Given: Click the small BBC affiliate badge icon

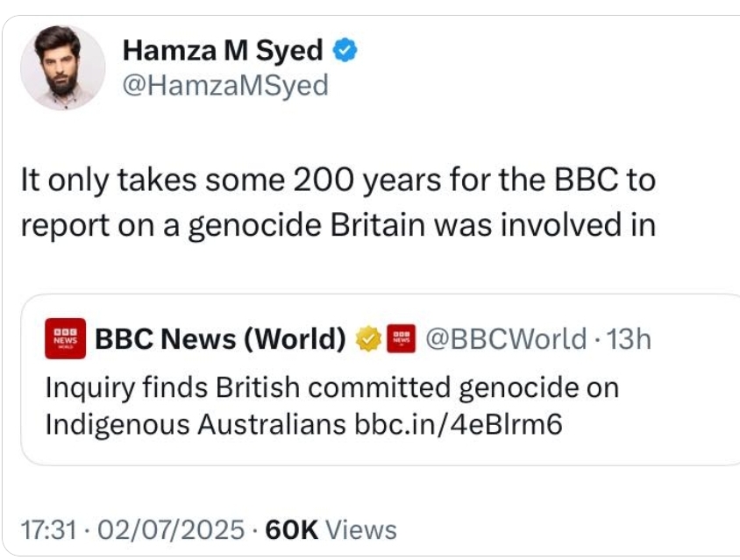Looking at the screenshot, I should [401, 338].
